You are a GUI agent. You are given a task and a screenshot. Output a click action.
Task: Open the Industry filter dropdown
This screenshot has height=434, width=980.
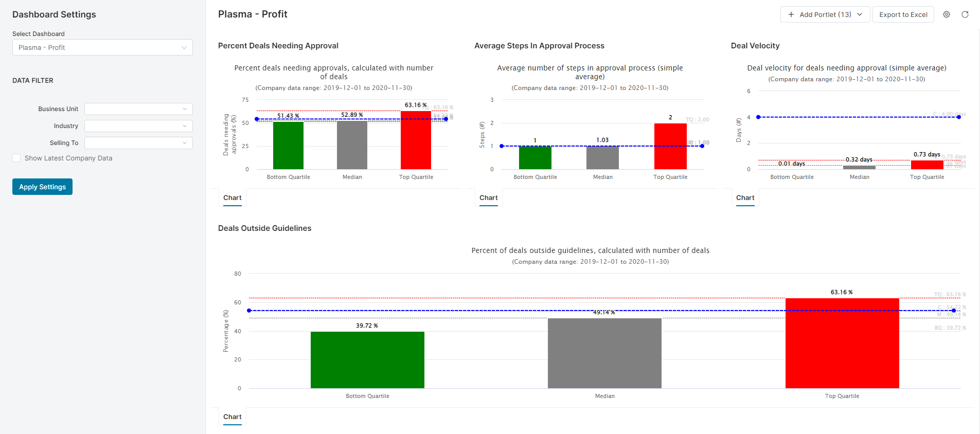coord(138,126)
